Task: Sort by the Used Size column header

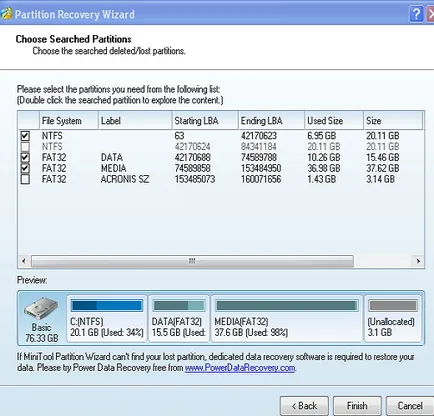Action: [334, 121]
